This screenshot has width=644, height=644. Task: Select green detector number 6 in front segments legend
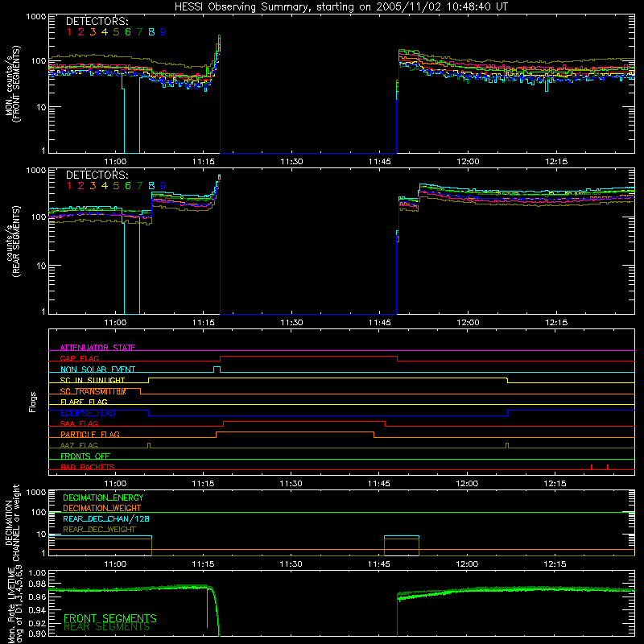[x=128, y=32]
